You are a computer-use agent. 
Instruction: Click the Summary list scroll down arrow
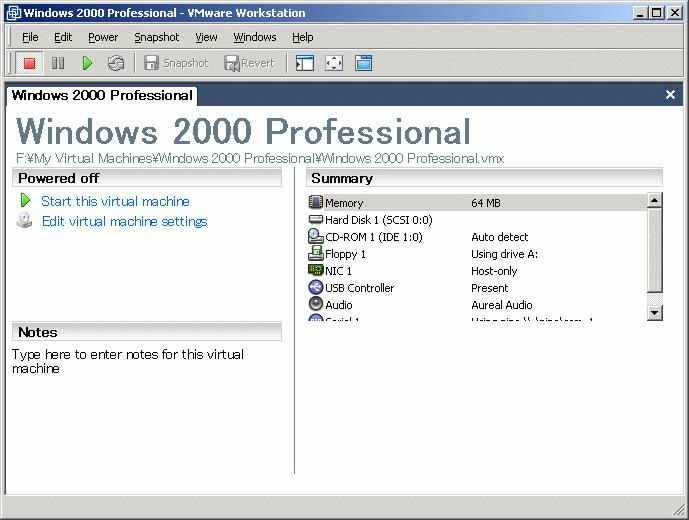tap(654, 313)
